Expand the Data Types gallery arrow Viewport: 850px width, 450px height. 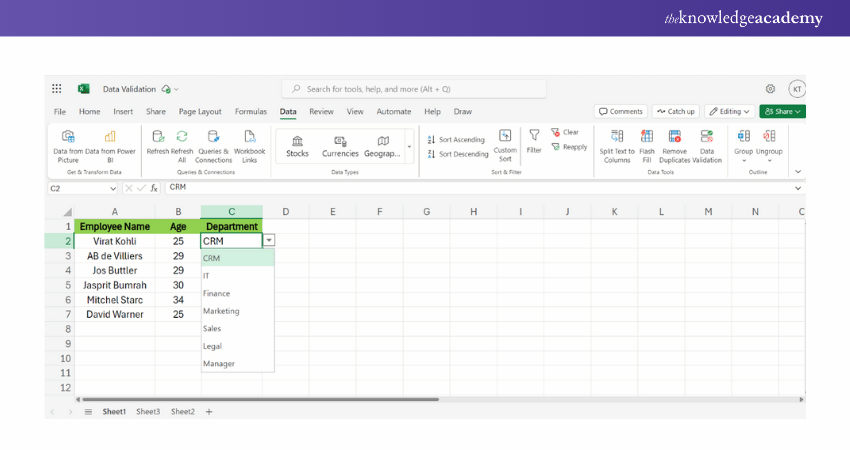point(408,147)
